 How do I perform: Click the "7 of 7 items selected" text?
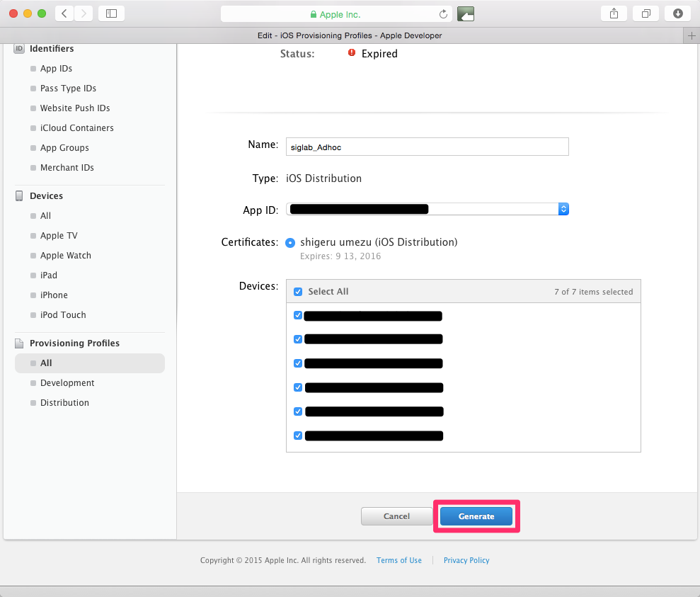click(594, 292)
